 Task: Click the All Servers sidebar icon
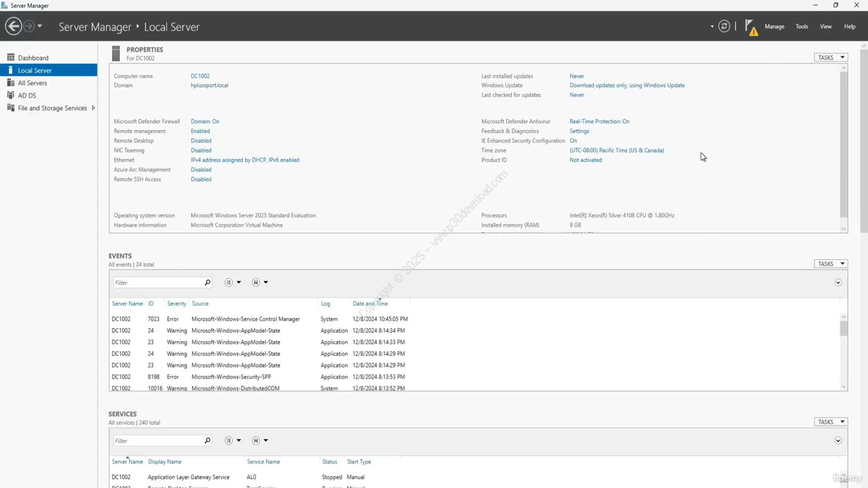11,83
